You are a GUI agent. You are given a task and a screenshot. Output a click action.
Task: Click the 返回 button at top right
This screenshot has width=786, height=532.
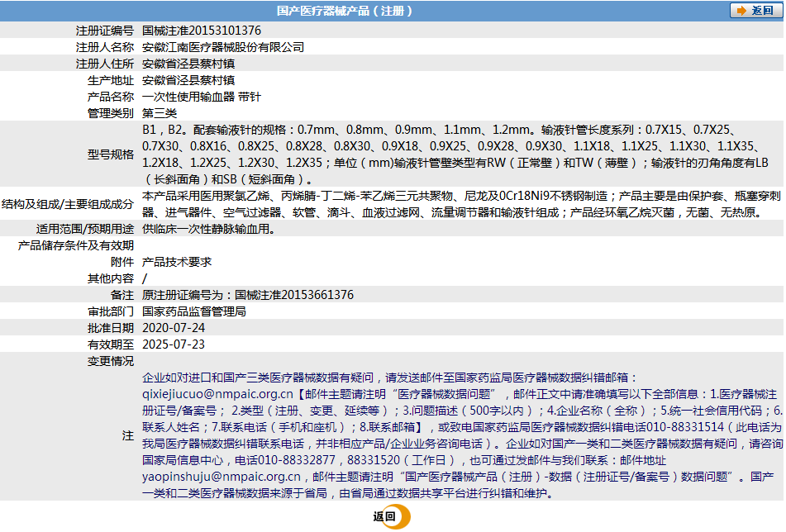[756, 11]
